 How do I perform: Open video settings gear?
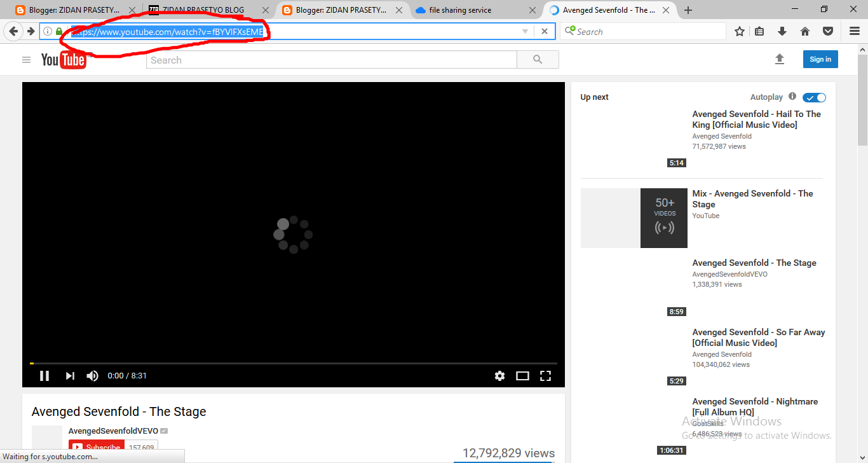[499, 376]
